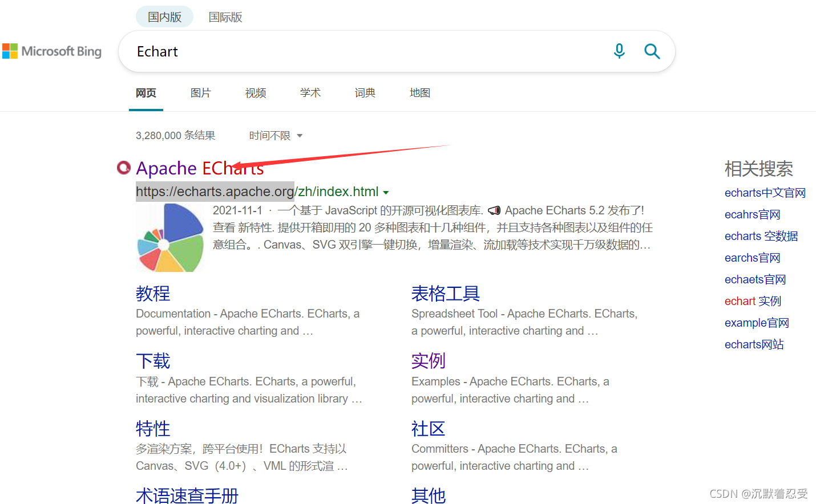Click related search echaets官网
Screen dimensions: 816x504
(755, 279)
